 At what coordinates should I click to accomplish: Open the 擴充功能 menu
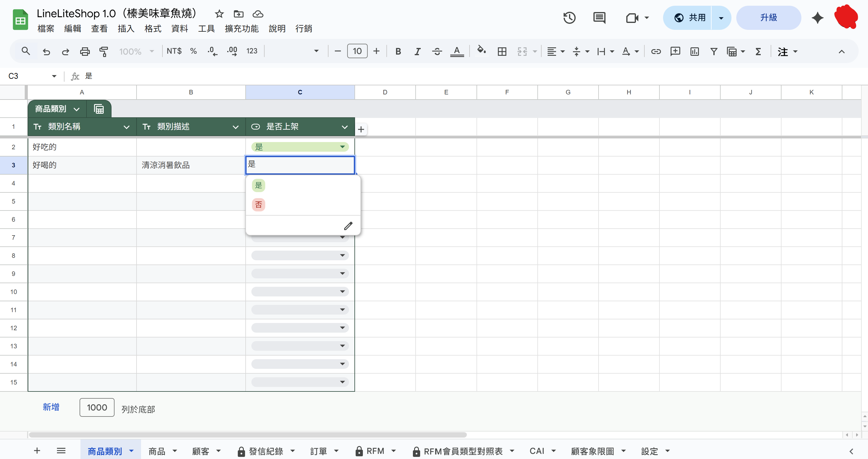click(242, 28)
